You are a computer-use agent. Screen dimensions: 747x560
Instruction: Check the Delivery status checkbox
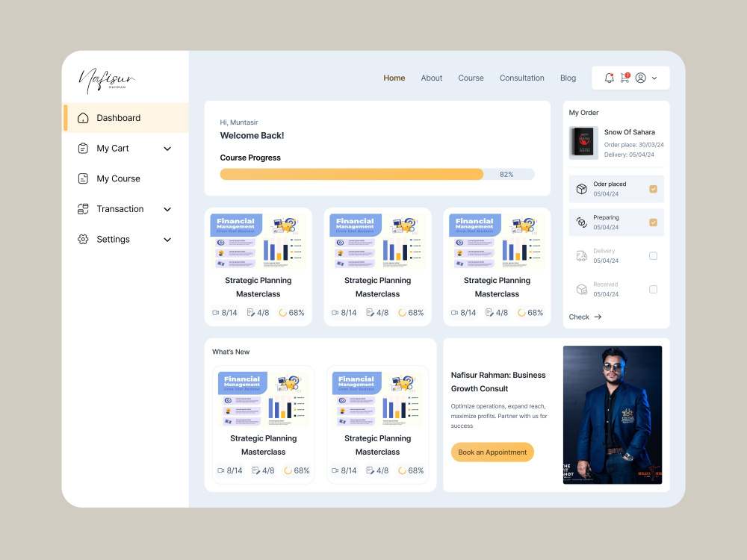(x=654, y=255)
